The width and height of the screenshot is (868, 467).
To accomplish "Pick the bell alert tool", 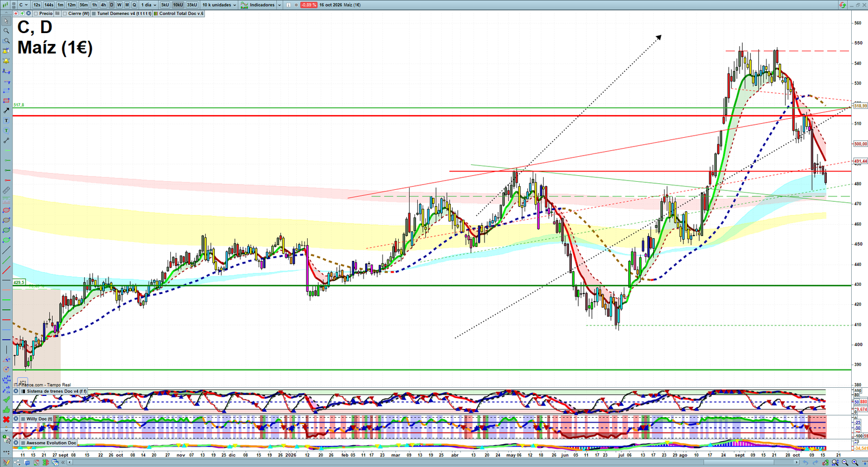I will tap(6, 61).
